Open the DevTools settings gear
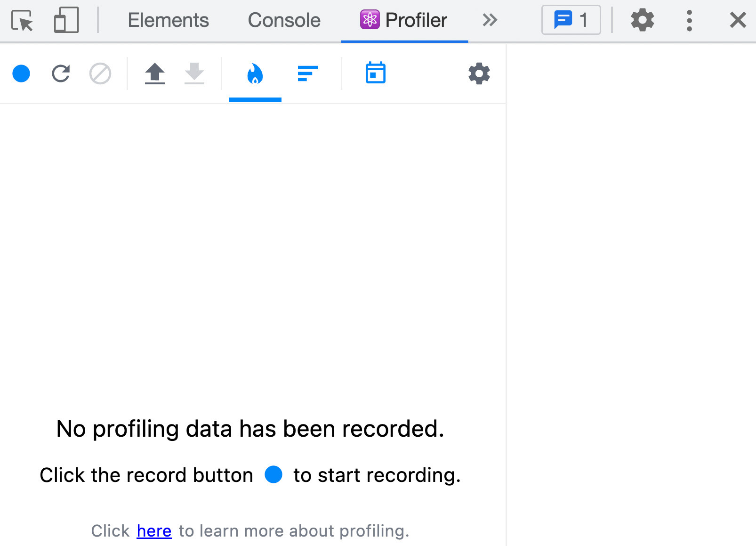The image size is (756, 546). 642,20
